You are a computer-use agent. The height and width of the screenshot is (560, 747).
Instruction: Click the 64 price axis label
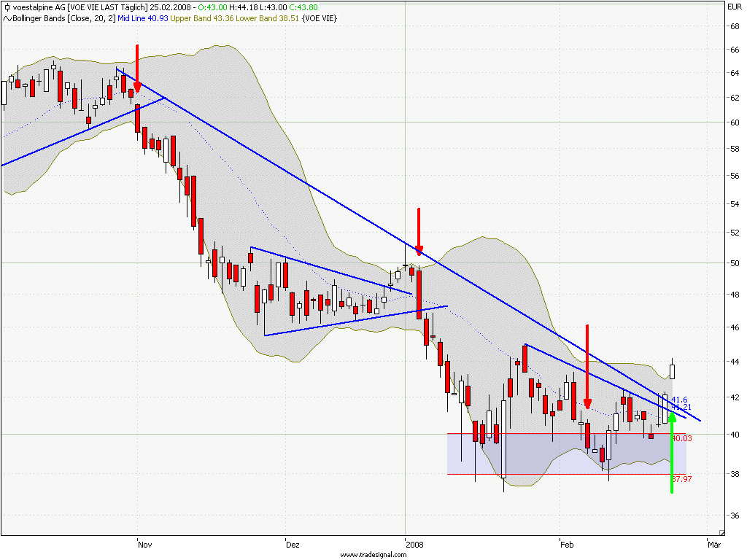735,73
